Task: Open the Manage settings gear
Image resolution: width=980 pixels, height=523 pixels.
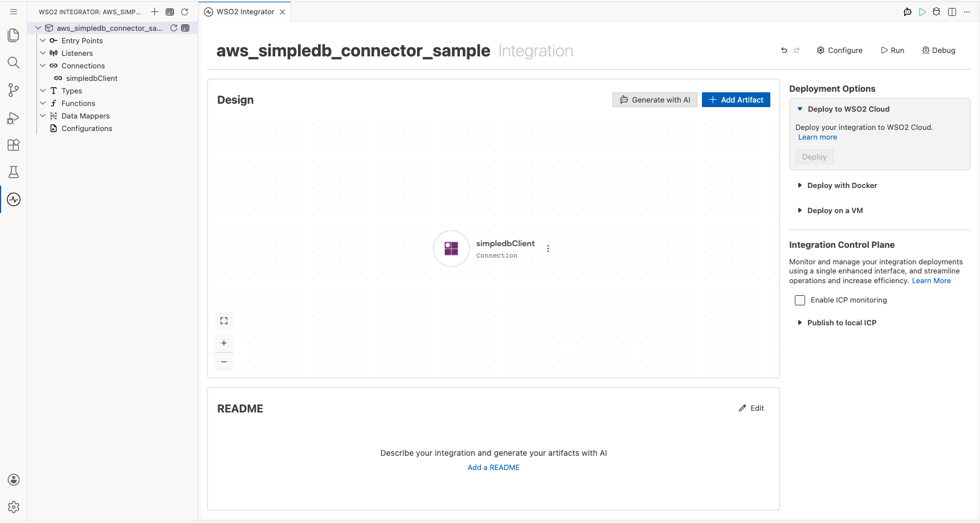Action: click(x=14, y=507)
